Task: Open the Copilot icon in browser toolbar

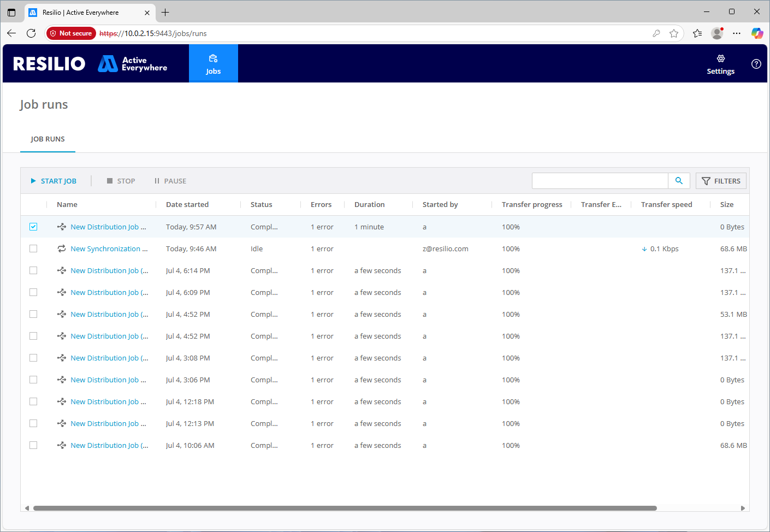Action: tap(757, 33)
